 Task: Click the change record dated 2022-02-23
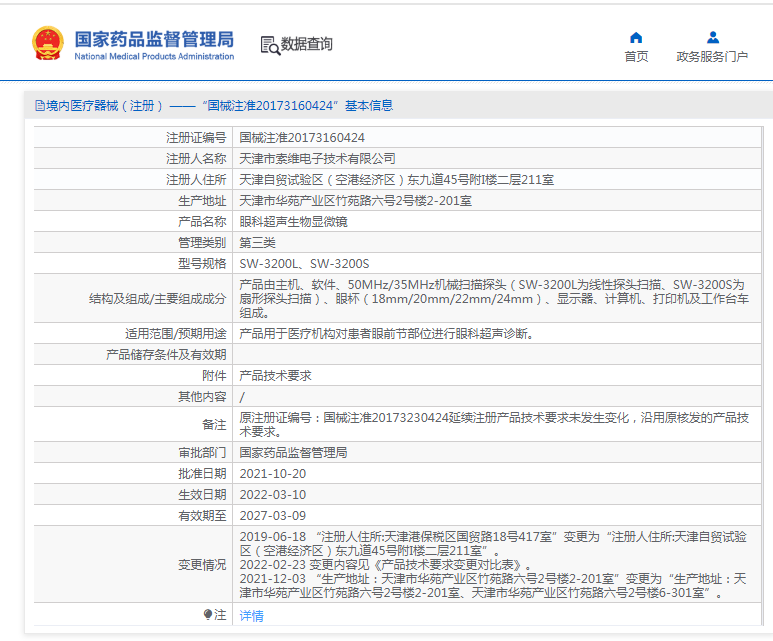[386, 565]
